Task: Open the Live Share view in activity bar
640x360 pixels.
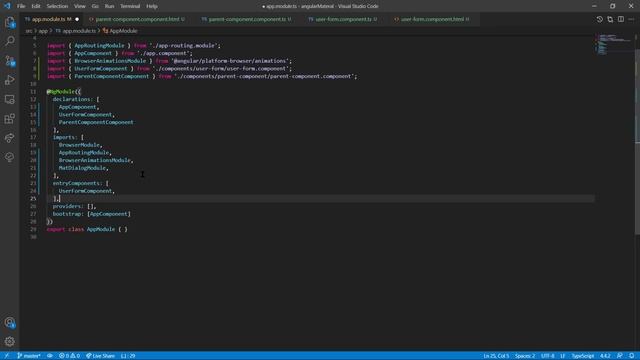Action: coord(9,138)
